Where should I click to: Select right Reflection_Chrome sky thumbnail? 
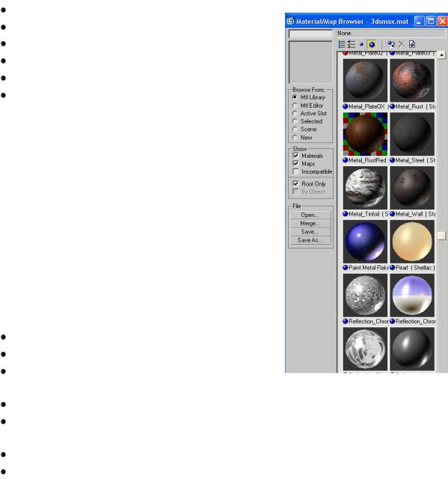[412, 295]
